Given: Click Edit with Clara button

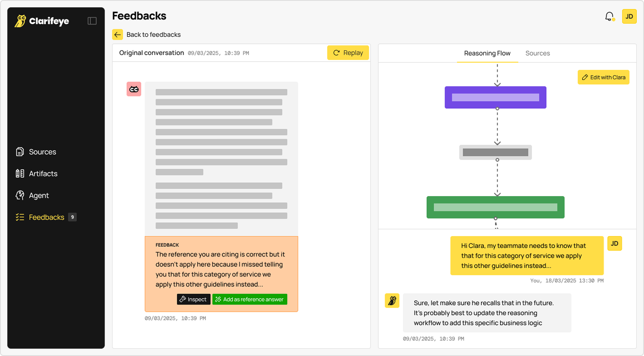Looking at the screenshot, I should [603, 77].
